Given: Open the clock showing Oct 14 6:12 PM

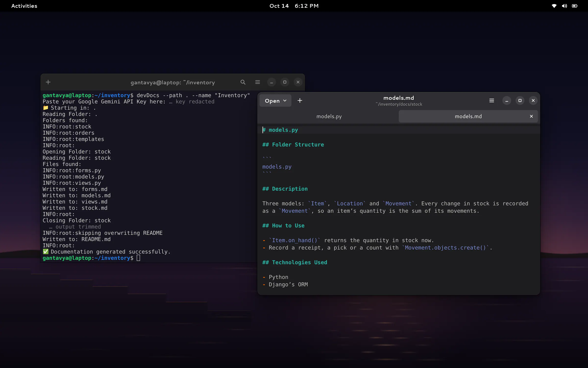Looking at the screenshot, I should point(294,6).
